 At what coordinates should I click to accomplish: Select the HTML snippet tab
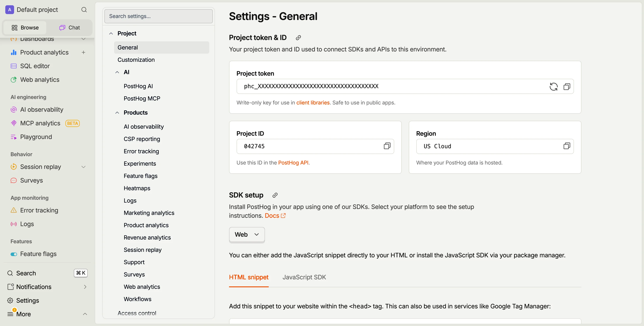pos(249,277)
